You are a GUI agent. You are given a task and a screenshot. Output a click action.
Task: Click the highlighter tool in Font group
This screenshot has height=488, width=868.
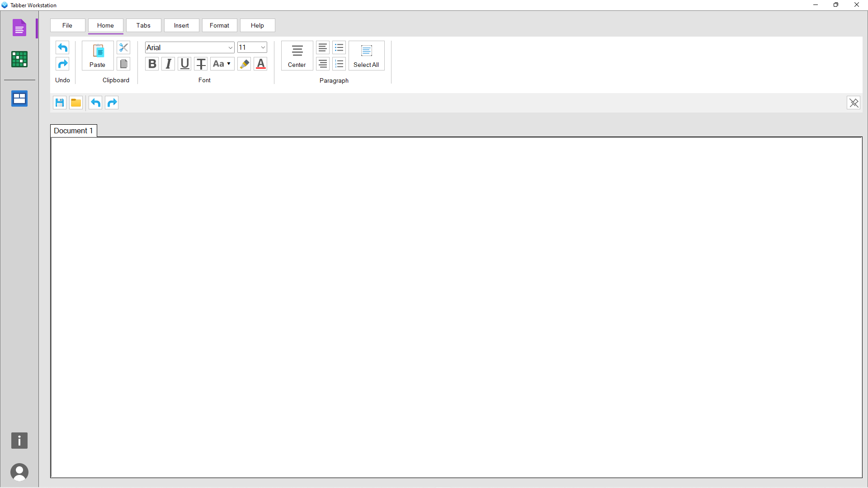244,64
